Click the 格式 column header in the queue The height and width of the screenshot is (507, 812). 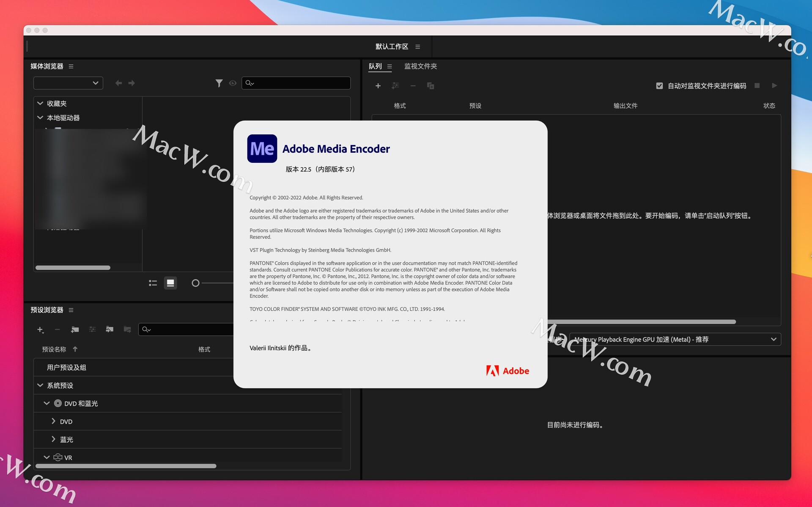pyautogui.click(x=400, y=106)
